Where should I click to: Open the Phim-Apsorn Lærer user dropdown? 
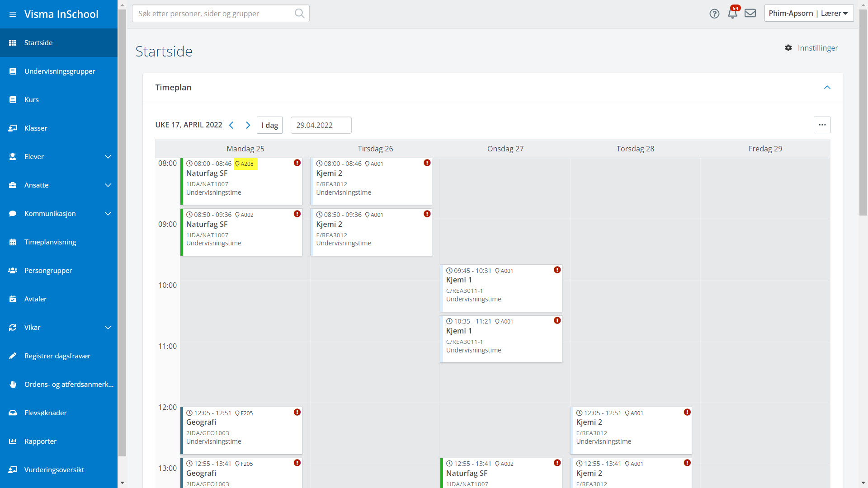coord(808,14)
